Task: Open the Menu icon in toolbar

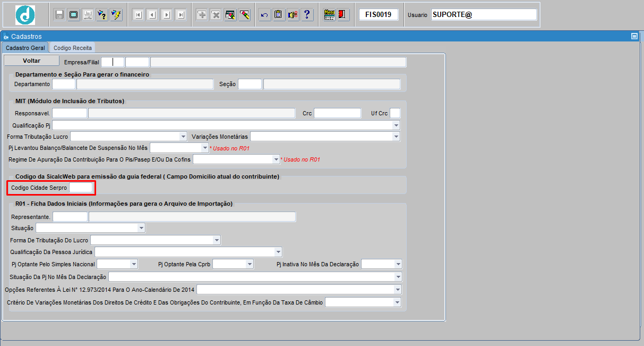Action: click(x=329, y=15)
